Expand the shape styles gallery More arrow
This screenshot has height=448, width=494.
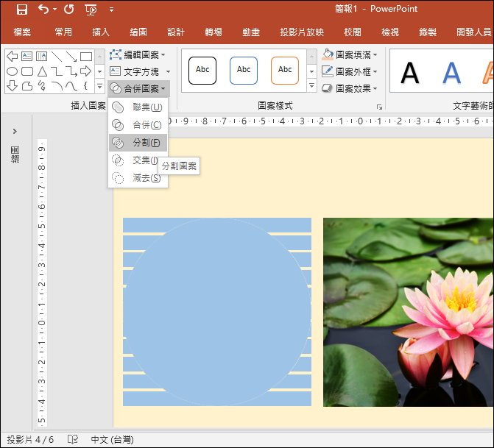(311, 85)
